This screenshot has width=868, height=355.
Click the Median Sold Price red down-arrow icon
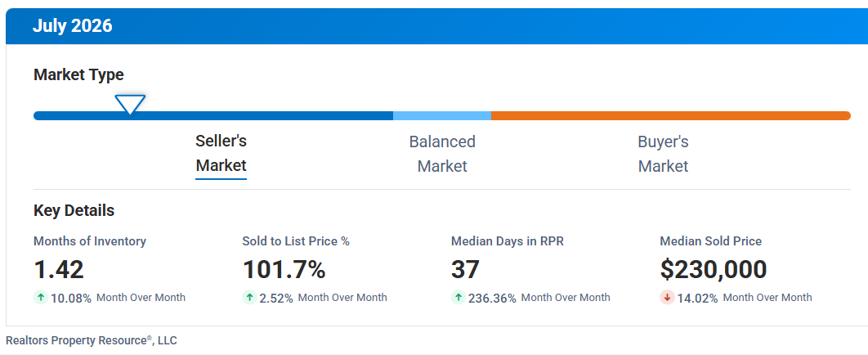pyautogui.click(x=667, y=298)
